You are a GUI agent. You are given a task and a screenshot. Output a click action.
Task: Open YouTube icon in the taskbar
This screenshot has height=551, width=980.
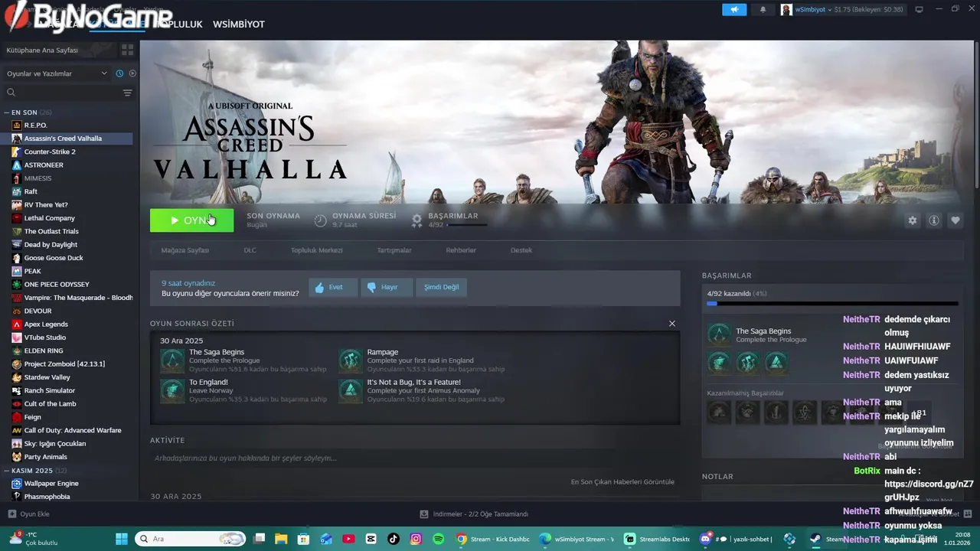coord(348,539)
